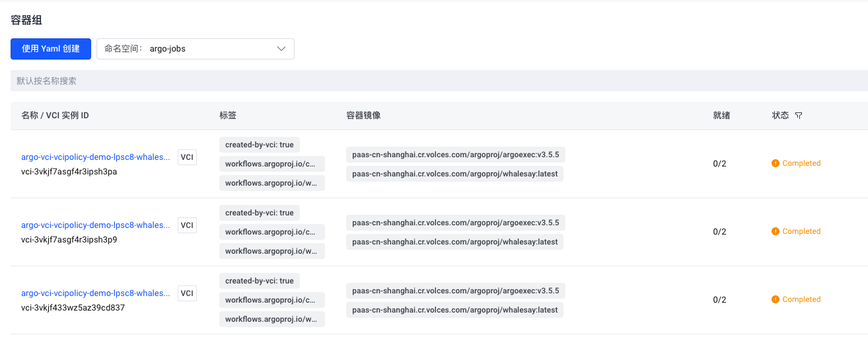Screen dimensions: 868x337
Task: Click the created-by-vci: true tag for vci-3vkjf7asgf4r3ipsh3pa
Action: click(x=259, y=145)
